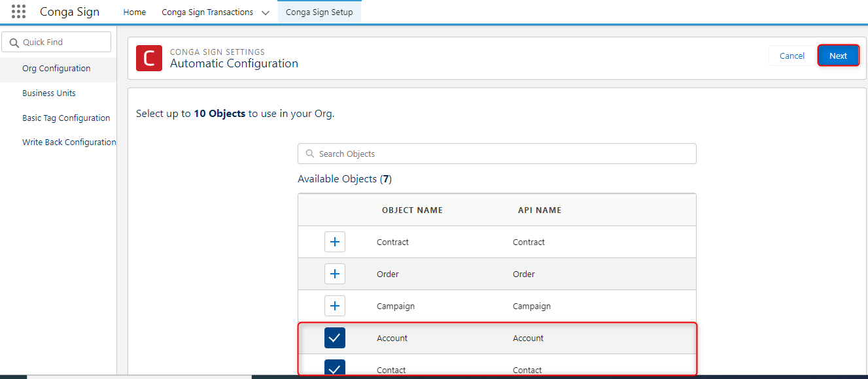
Task: Expand Org Configuration in the sidebar
Action: pyautogui.click(x=56, y=68)
